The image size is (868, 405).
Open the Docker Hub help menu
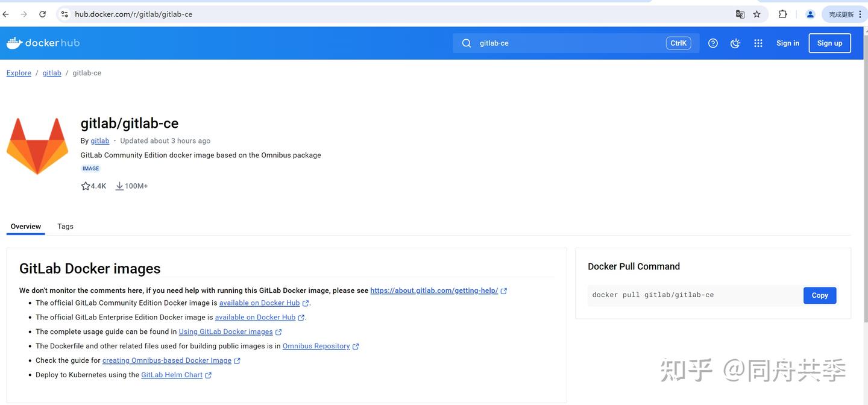(x=712, y=43)
